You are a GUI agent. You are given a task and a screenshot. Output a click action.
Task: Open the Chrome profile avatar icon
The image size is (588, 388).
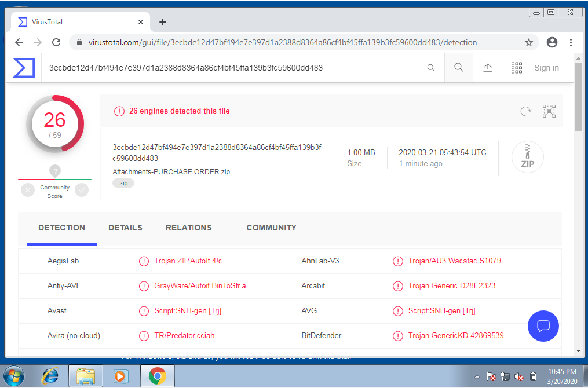click(x=552, y=42)
